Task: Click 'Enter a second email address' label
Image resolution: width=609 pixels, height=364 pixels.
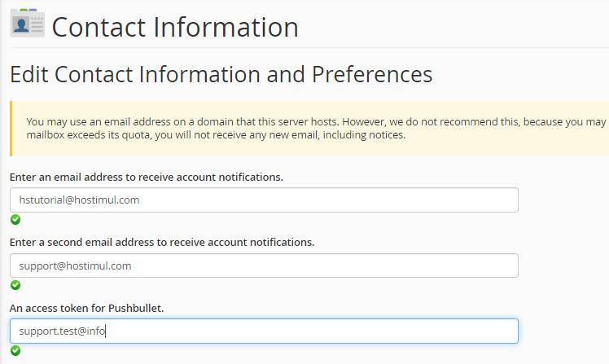Action: click(x=162, y=242)
